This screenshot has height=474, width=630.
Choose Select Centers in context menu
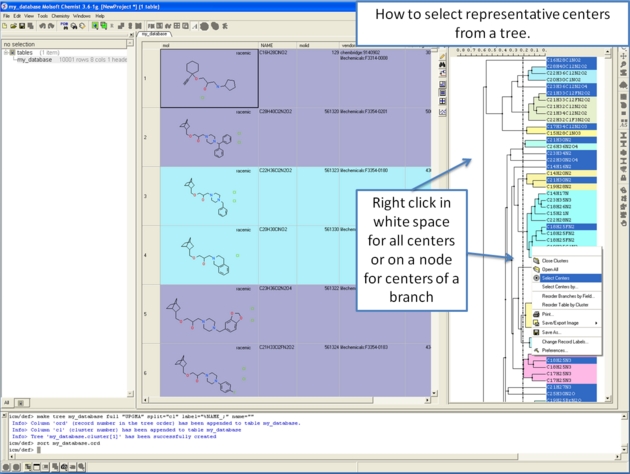(556, 278)
